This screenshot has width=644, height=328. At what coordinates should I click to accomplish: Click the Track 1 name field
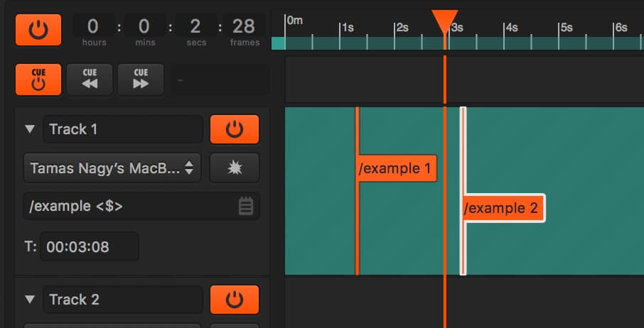(123, 129)
